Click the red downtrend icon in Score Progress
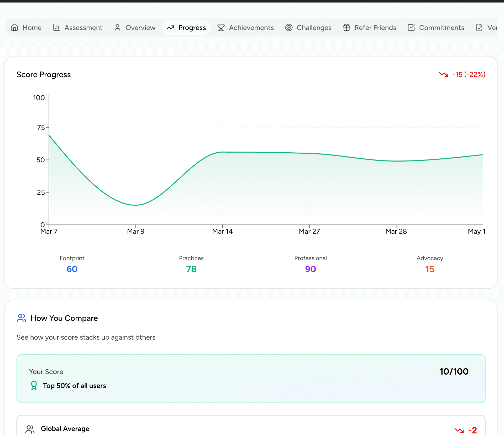The width and height of the screenshot is (504, 435). [444, 75]
